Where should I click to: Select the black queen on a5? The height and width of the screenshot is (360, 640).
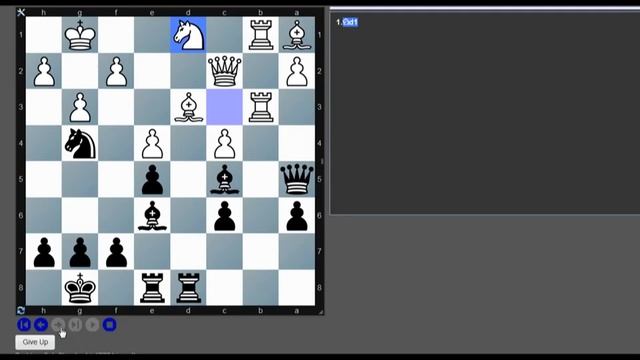(x=297, y=179)
